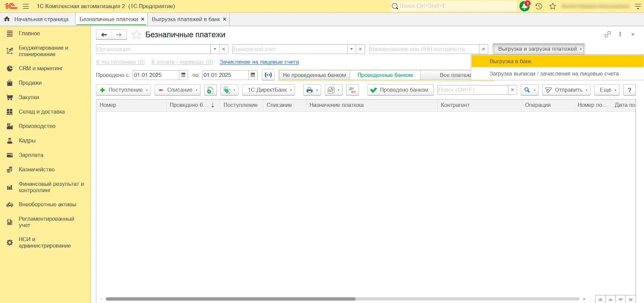
Task: Expand the Списание dropdown
Action: (178, 90)
